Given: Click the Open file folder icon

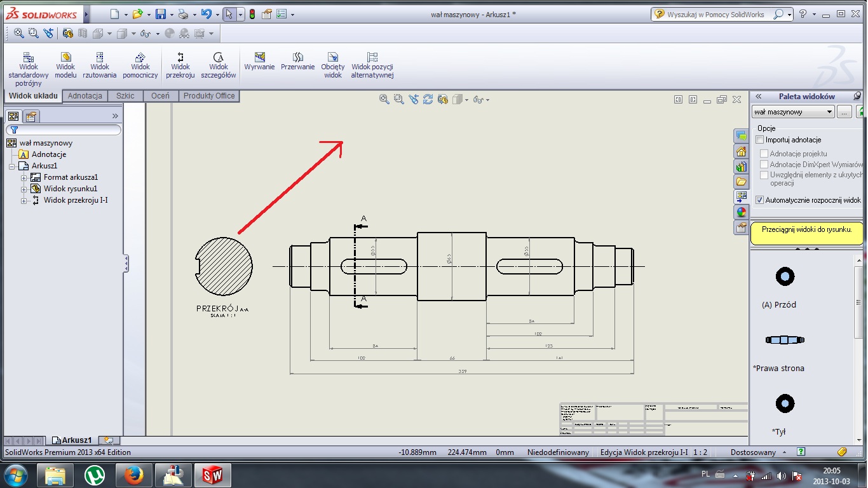Looking at the screenshot, I should (x=137, y=14).
